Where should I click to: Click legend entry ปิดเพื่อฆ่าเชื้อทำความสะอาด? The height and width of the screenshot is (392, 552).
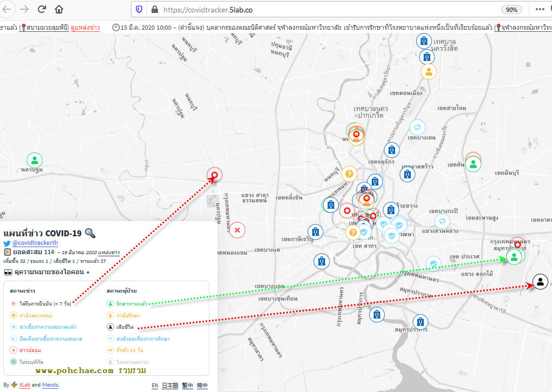pyautogui.click(x=47, y=339)
